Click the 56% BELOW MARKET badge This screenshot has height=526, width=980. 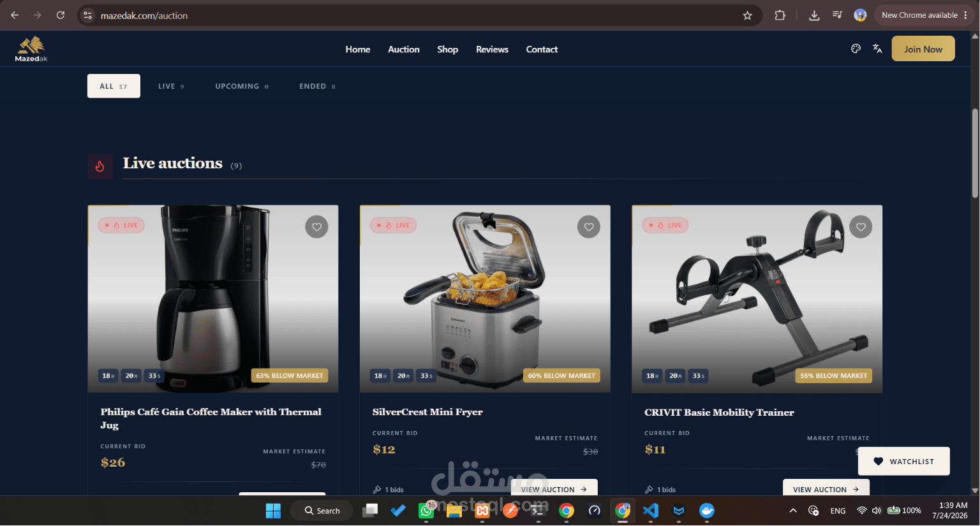tap(833, 376)
